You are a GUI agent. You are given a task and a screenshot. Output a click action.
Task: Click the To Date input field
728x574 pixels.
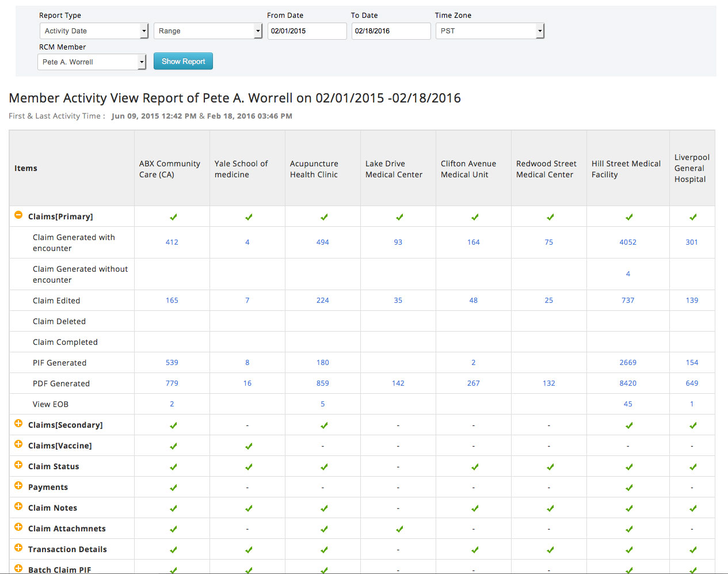[391, 31]
